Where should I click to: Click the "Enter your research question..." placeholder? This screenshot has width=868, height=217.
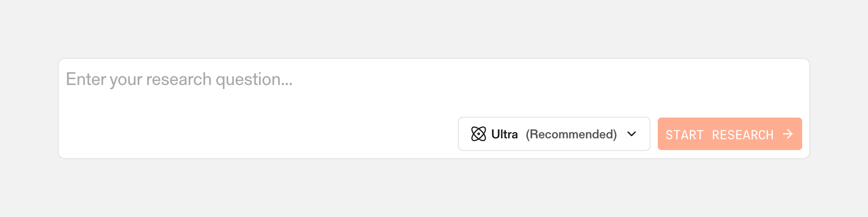tap(179, 80)
